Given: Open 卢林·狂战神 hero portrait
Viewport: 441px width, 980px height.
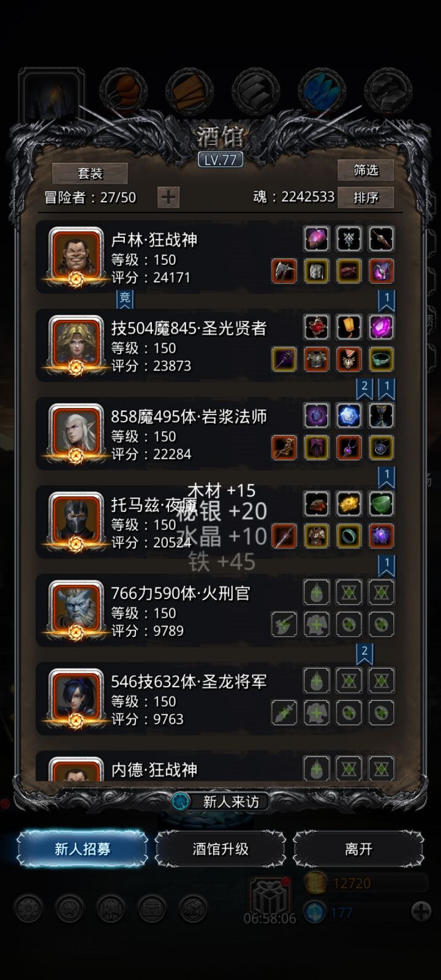Looking at the screenshot, I should [x=76, y=254].
